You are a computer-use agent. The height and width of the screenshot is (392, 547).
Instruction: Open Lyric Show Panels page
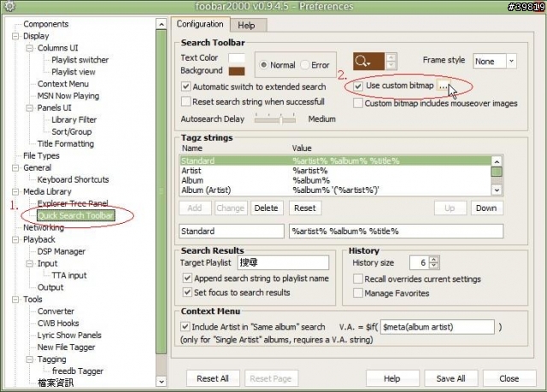[x=69, y=335]
